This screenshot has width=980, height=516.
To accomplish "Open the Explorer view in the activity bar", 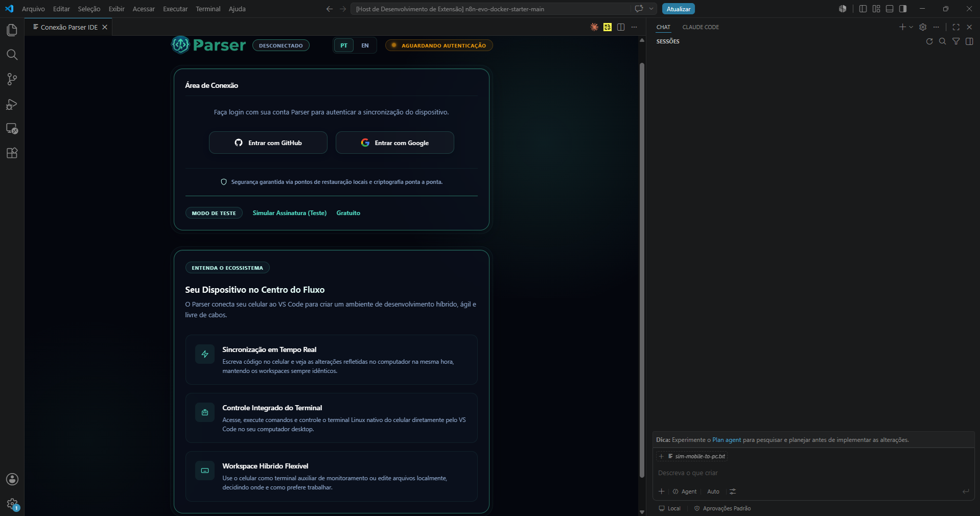I will point(12,30).
